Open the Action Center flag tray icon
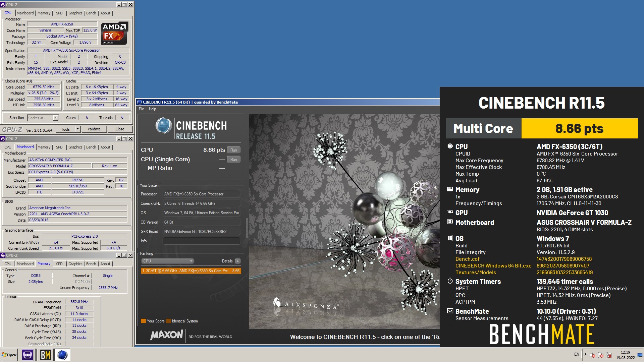The image size is (644, 362). [601, 355]
